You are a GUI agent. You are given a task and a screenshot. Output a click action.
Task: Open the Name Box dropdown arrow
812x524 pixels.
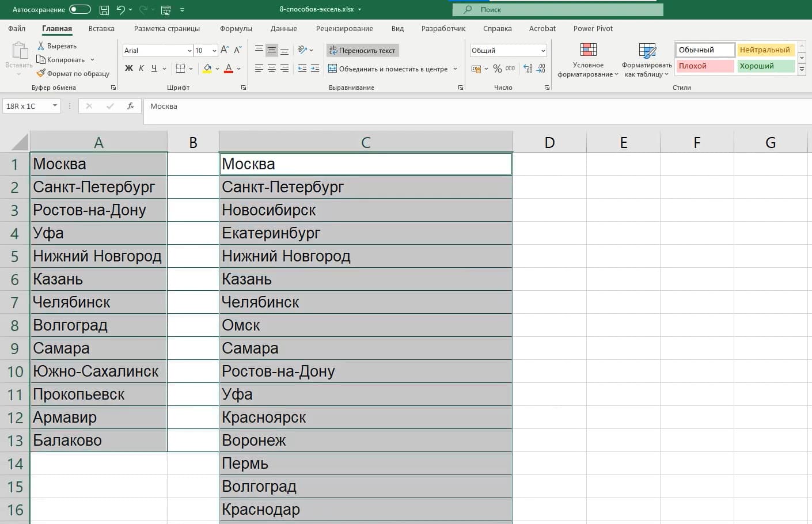tap(55, 106)
